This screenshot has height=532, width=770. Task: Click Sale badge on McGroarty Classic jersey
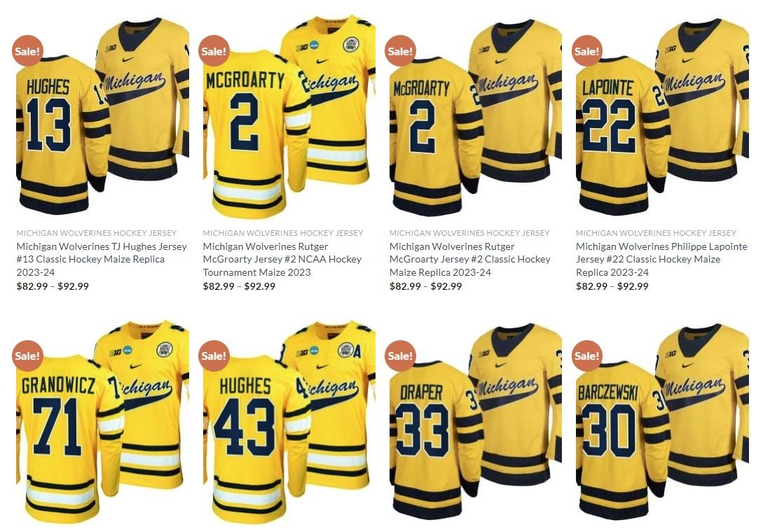pyautogui.click(x=401, y=50)
